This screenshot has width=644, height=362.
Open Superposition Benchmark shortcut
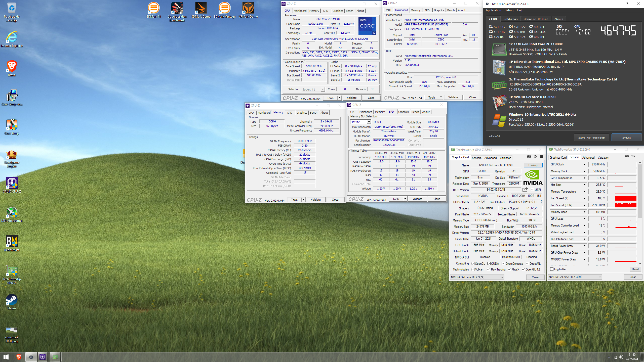tap(177, 12)
